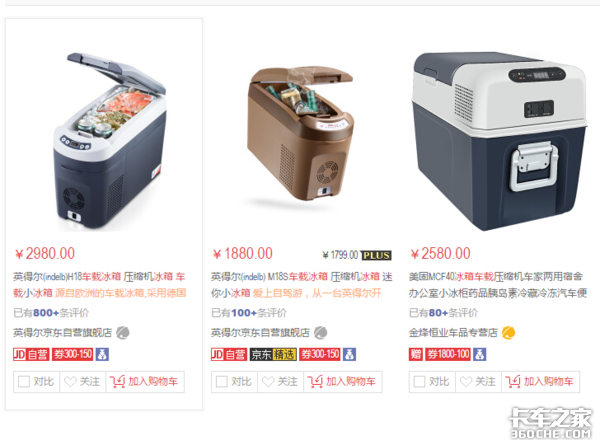The height and width of the screenshot is (445, 600).
Task: Check the 对比 box for the 1880.00 fridge
Action: click(x=222, y=381)
